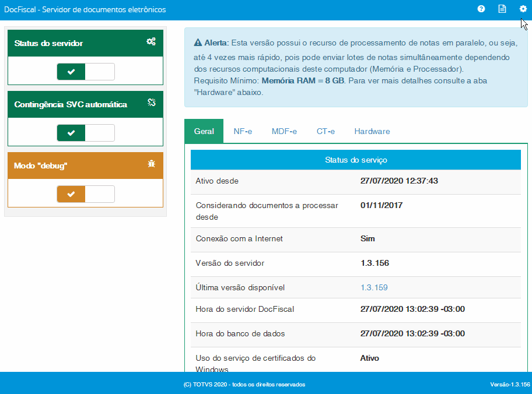Toggle the Modo debug switch
The image size is (532, 394).
86,194
